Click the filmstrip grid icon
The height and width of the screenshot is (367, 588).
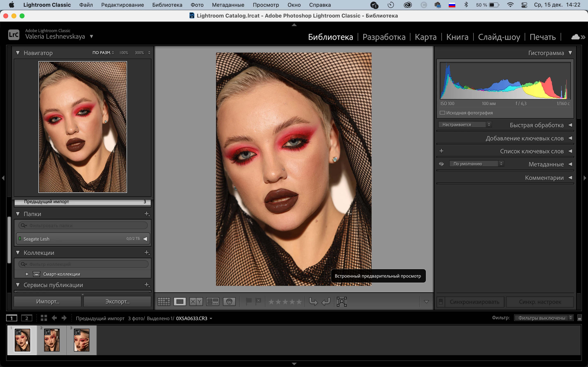coord(44,318)
